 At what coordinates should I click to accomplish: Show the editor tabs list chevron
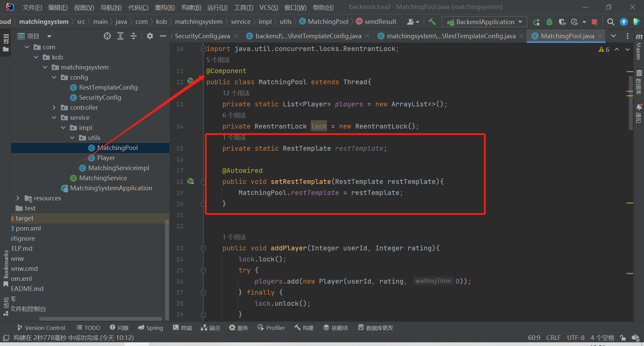613,36
